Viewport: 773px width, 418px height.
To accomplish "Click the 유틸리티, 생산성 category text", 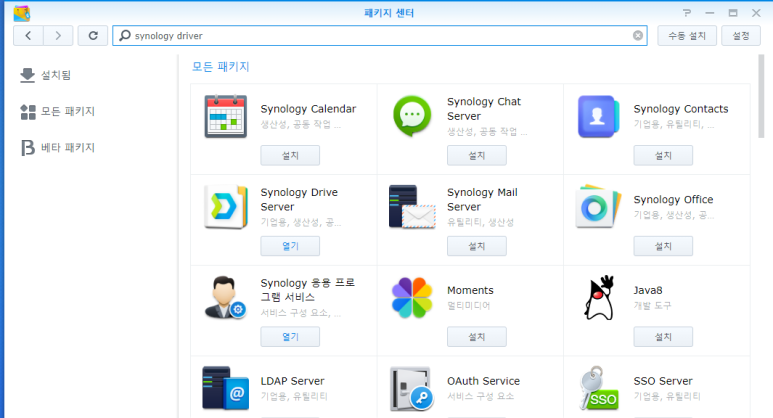I will 480,222.
